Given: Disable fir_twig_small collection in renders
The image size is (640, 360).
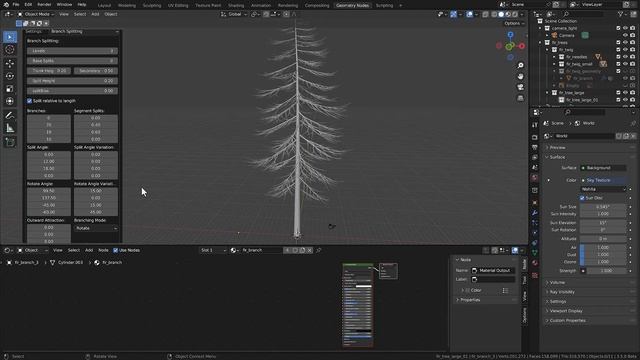Looking at the screenshot, I should (x=633, y=64).
